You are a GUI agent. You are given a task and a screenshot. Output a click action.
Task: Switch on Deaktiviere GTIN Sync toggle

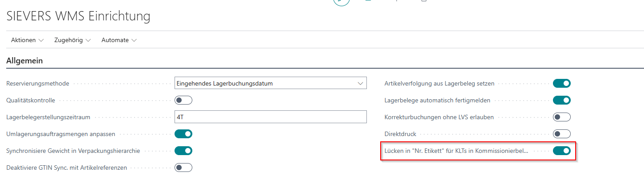coord(183,168)
